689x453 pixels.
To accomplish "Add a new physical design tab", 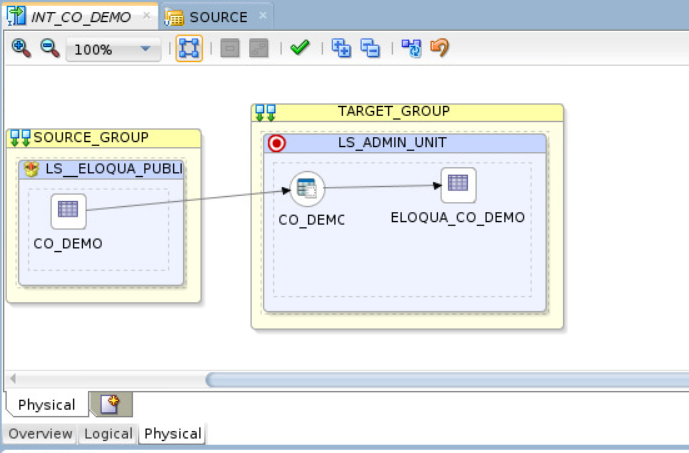I will point(111,404).
